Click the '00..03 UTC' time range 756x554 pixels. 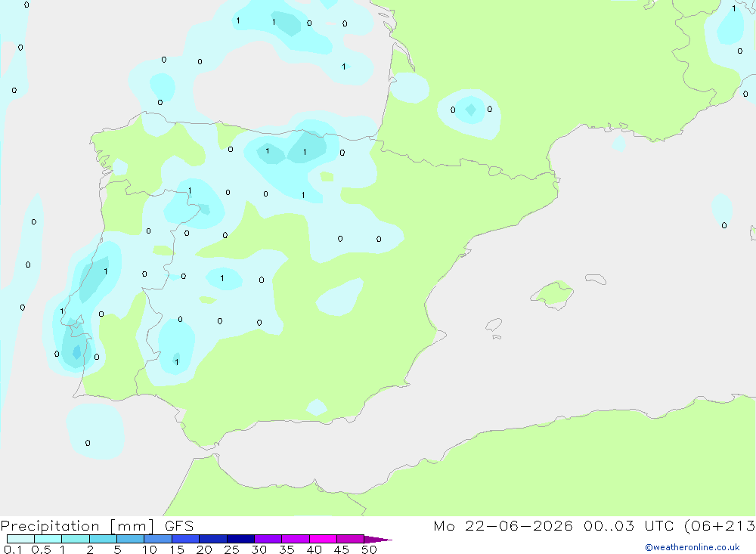click(627, 526)
